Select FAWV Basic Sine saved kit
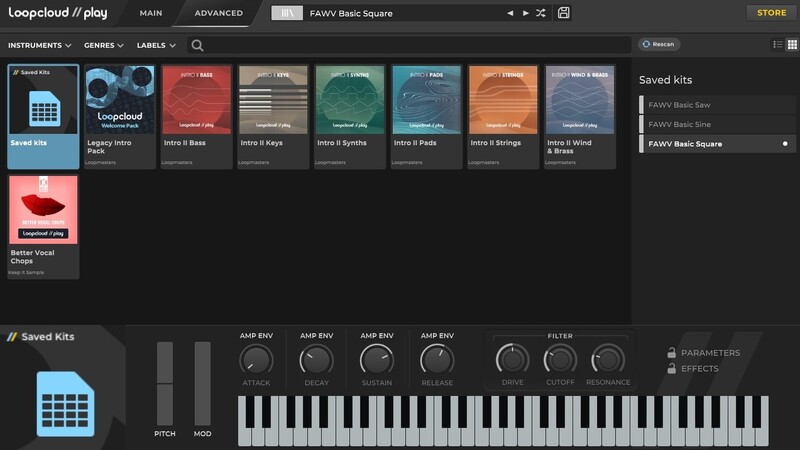The height and width of the screenshot is (450, 800). point(716,124)
